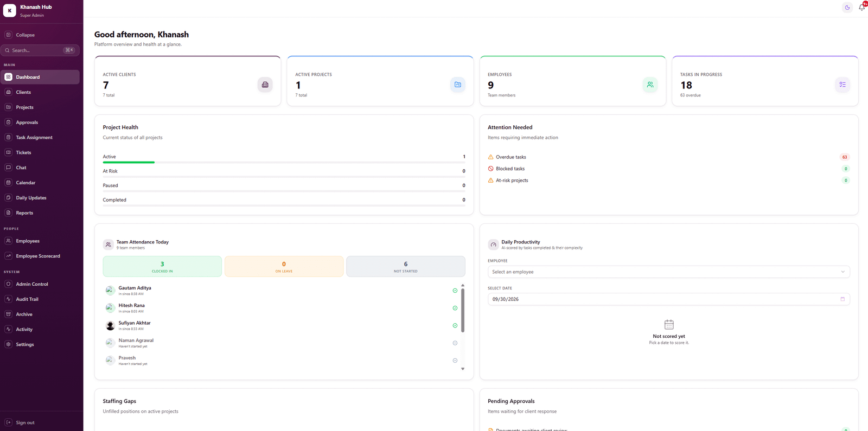Click Archive sidebar icon

[x=8, y=314]
